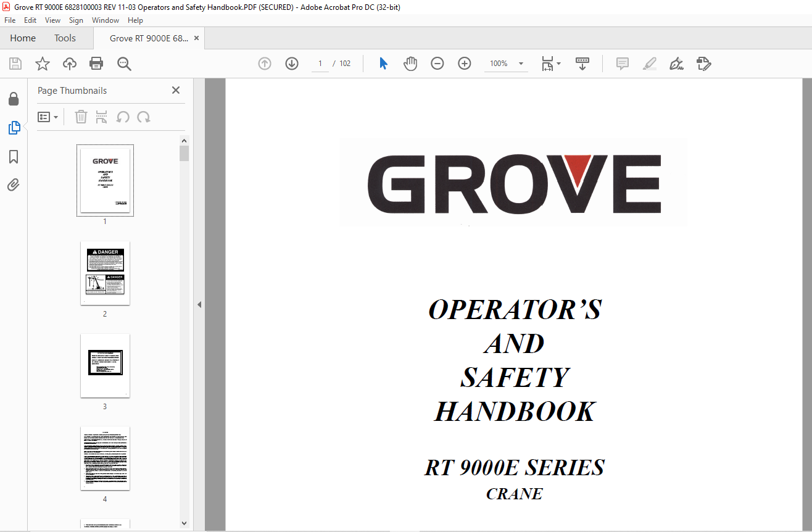Image resolution: width=812 pixels, height=532 pixels.
Task: Open the Window menu
Action: (x=106, y=20)
